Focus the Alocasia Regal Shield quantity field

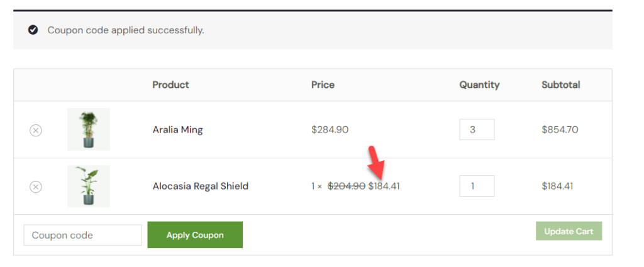point(477,186)
